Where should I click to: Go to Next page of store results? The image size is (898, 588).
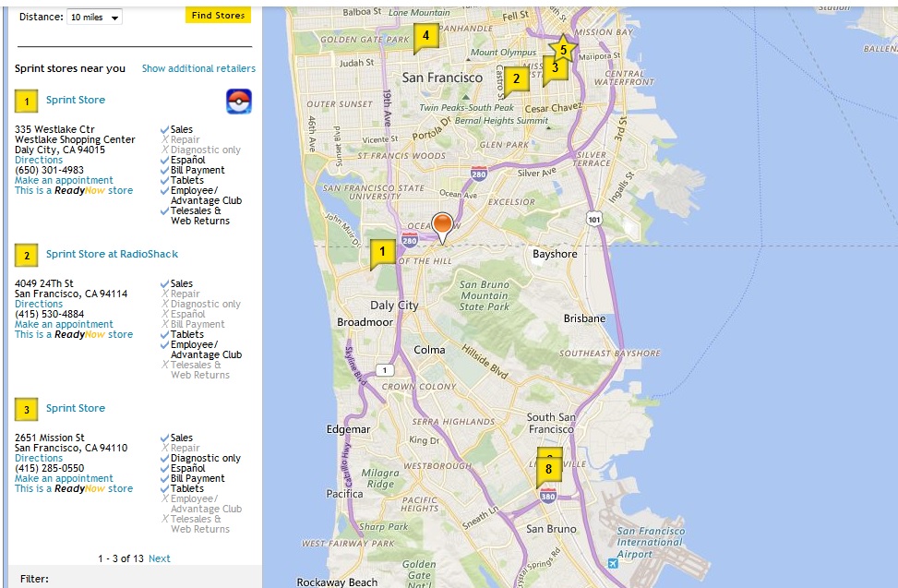click(160, 558)
